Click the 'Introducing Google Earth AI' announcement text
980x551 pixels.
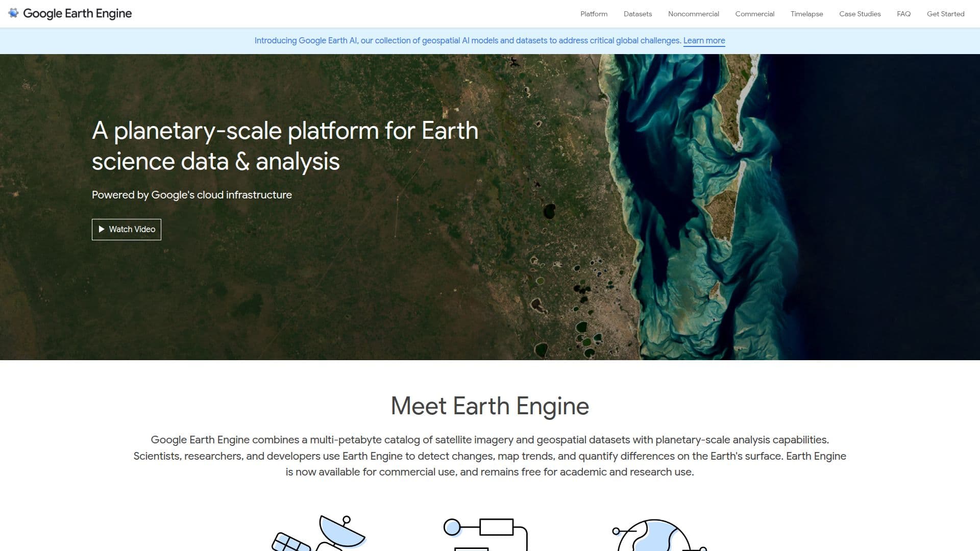pyautogui.click(x=468, y=40)
